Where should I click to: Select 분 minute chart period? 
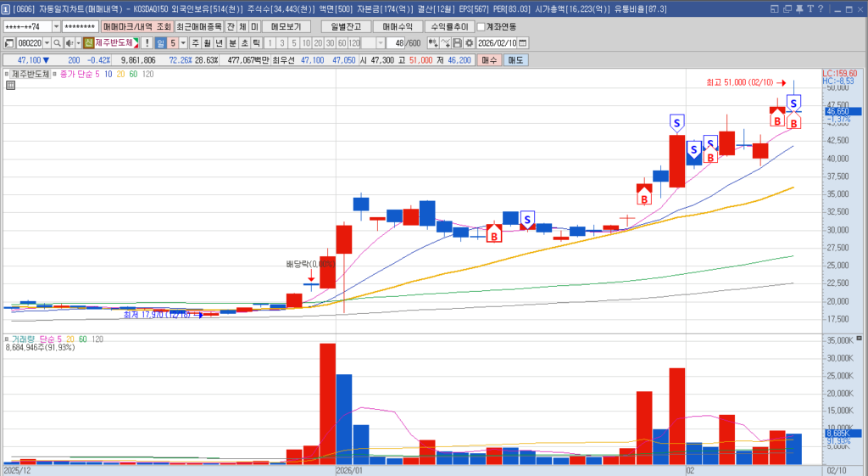click(232, 43)
